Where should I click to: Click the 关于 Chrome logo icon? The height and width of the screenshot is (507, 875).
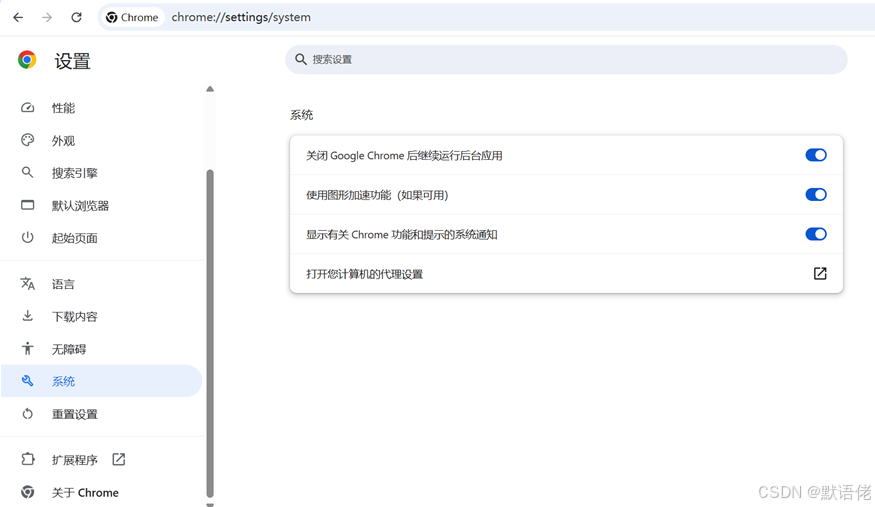[x=27, y=492]
